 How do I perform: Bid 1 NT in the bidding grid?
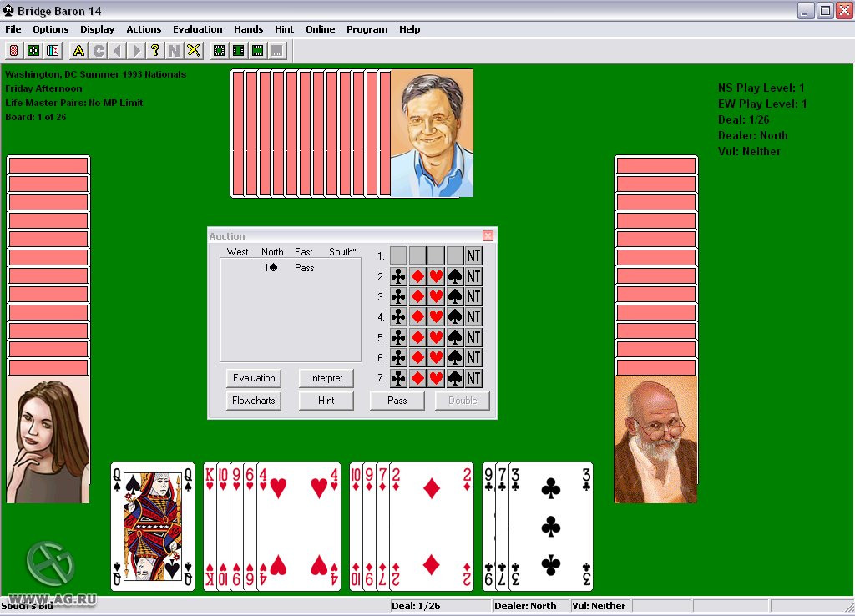pos(473,255)
